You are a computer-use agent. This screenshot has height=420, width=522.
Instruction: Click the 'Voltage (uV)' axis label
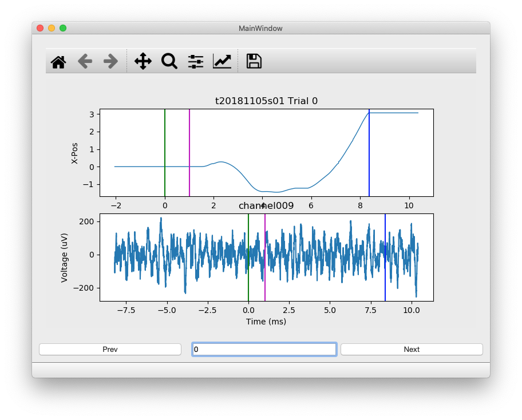tap(64, 258)
